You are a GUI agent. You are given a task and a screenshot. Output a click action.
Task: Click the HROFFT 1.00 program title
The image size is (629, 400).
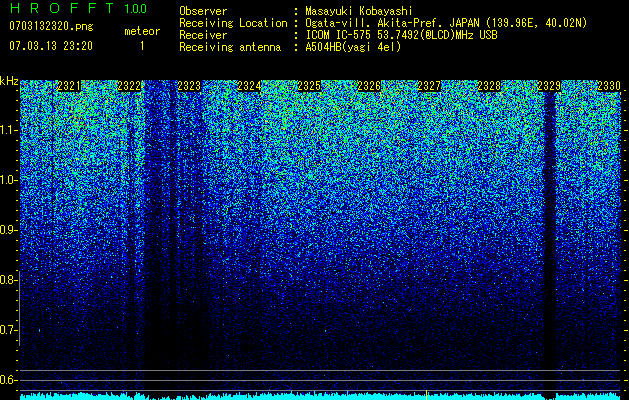(79, 8)
